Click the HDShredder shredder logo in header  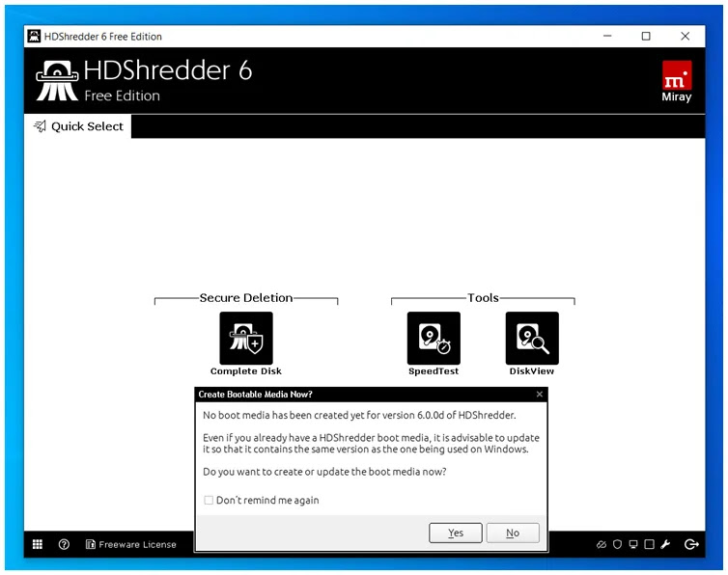click(57, 80)
